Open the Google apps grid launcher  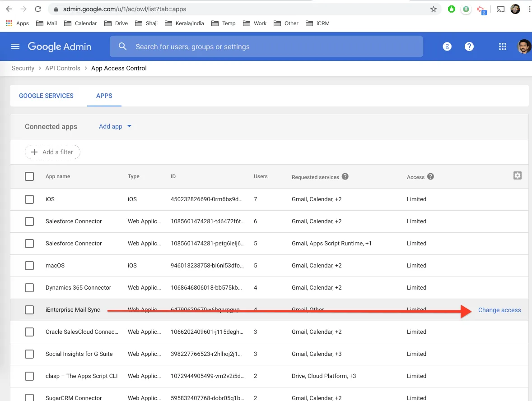[x=503, y=46]
